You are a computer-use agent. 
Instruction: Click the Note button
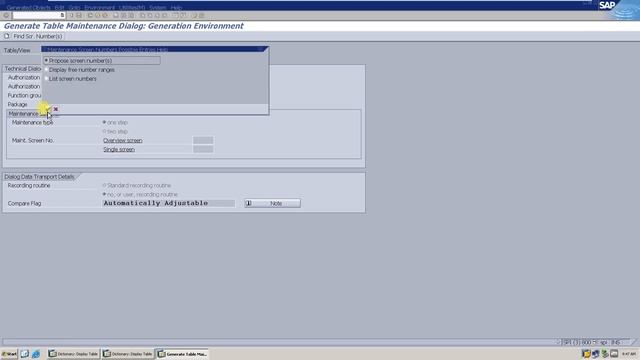pyautogui.click(x=272, y=203)
